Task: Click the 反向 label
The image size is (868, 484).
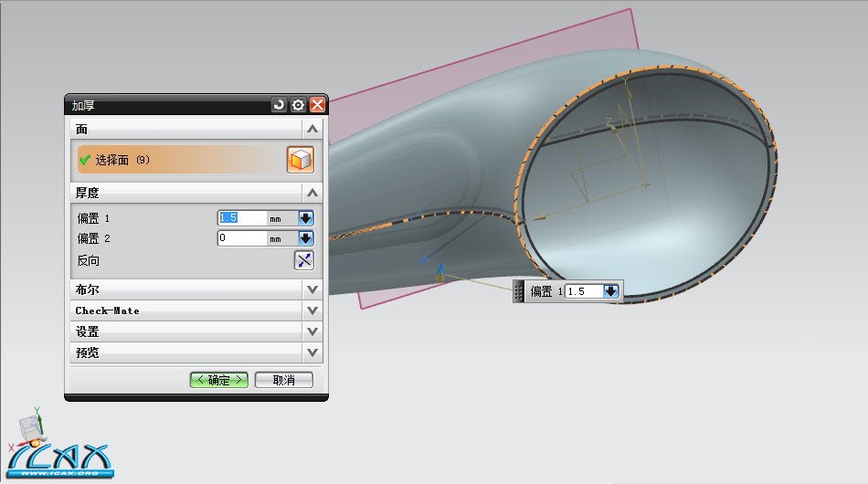Action: click(x=88, y=260)
